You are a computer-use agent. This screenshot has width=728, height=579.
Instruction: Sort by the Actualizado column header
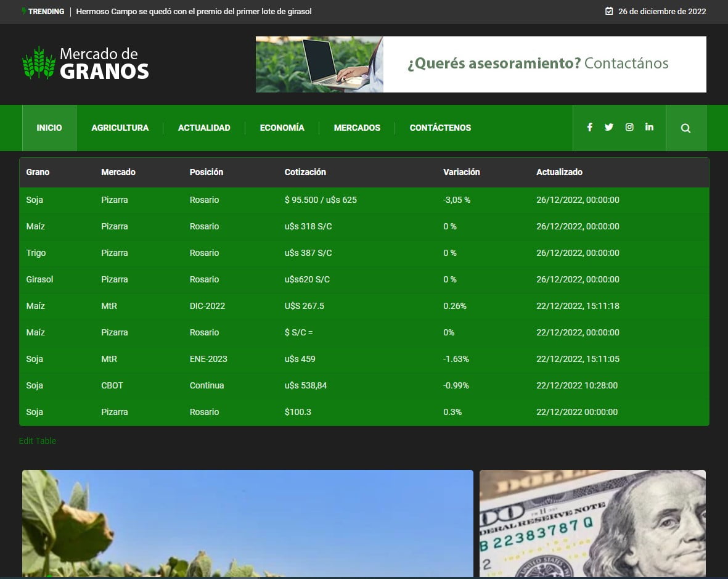(559, 172)
